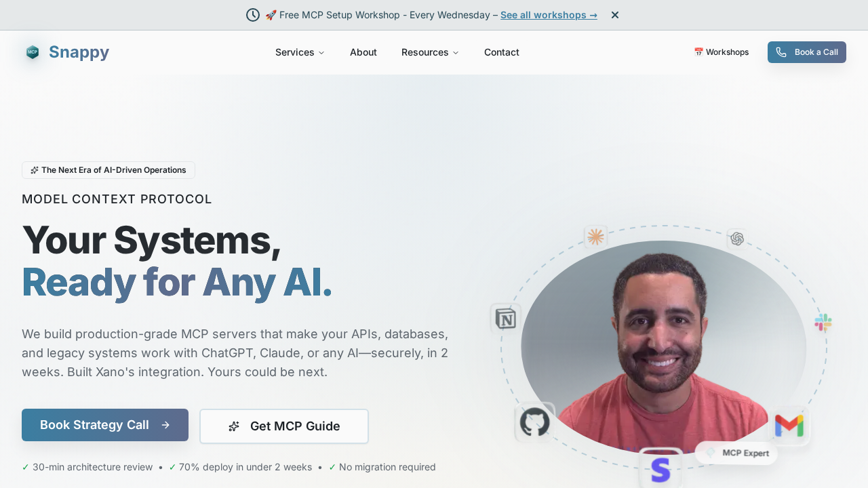Image resolution: width=868 pixels, height=488 pixels.
Task: Follow the See all workshops link
Action: point(548,14)
